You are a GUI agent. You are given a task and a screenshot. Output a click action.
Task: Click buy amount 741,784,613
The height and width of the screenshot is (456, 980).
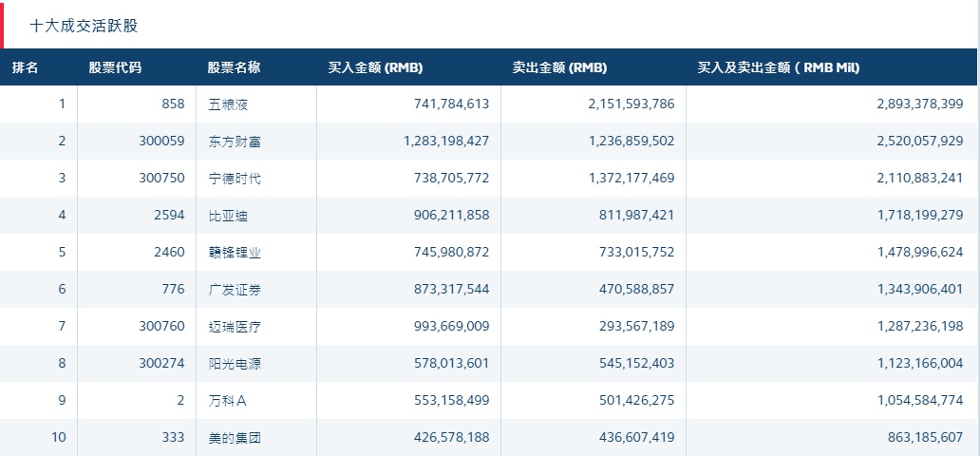(x=452, y=104)
